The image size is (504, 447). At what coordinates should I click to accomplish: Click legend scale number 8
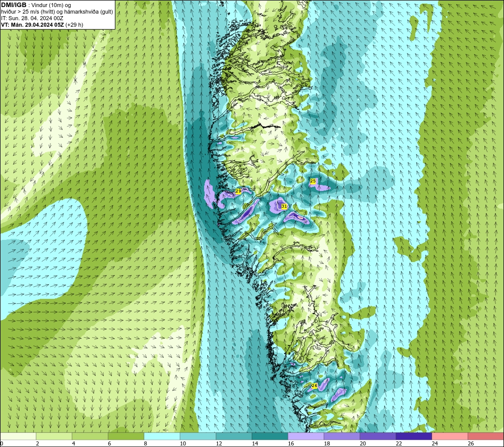[146, 443]
